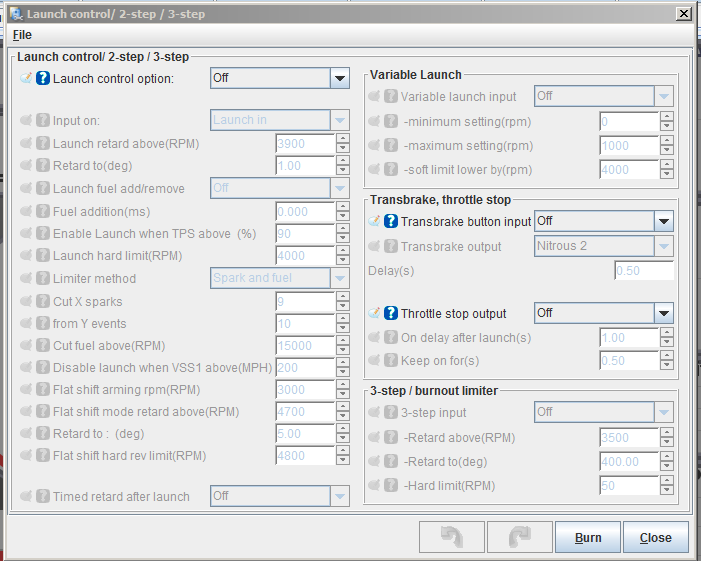Click the Burn button
Viewport: 701px width, 561px height.
[x=588, y=537]
